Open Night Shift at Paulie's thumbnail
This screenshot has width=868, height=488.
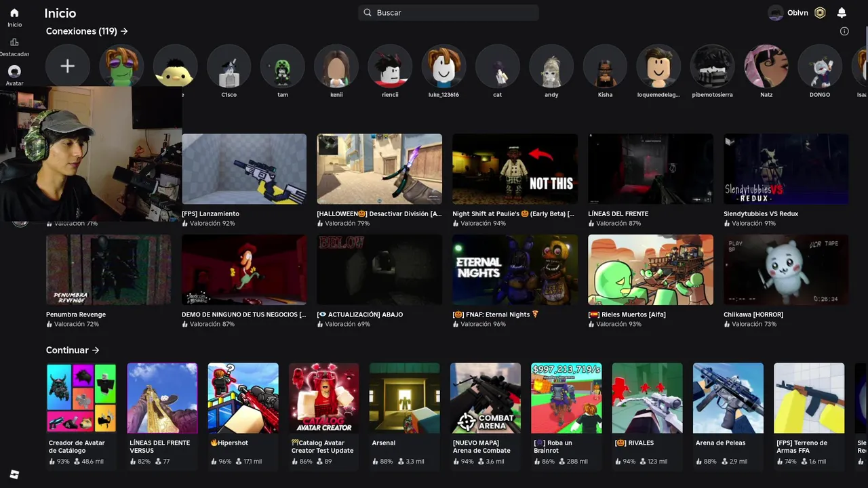[515, 169]
